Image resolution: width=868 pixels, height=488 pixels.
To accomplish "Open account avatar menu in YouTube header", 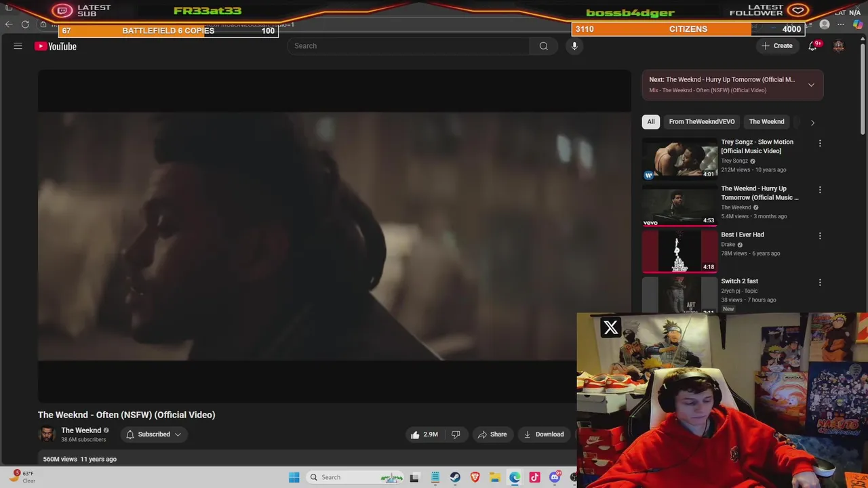I will tap(839, 46).
